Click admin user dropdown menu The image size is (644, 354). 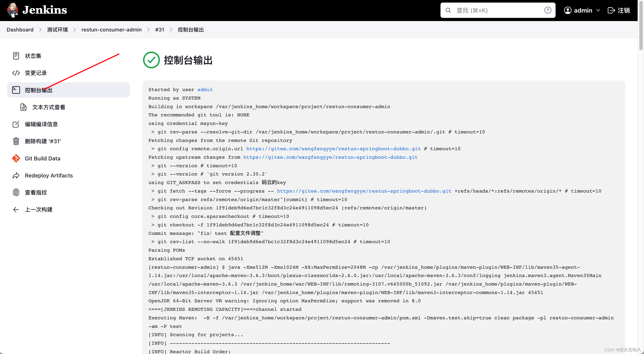click(583, 10)
